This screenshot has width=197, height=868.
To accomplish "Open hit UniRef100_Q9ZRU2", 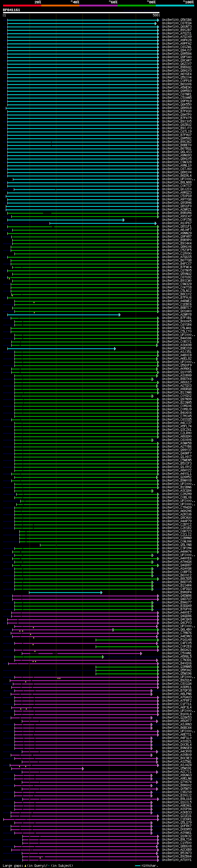I will (177, 125).
